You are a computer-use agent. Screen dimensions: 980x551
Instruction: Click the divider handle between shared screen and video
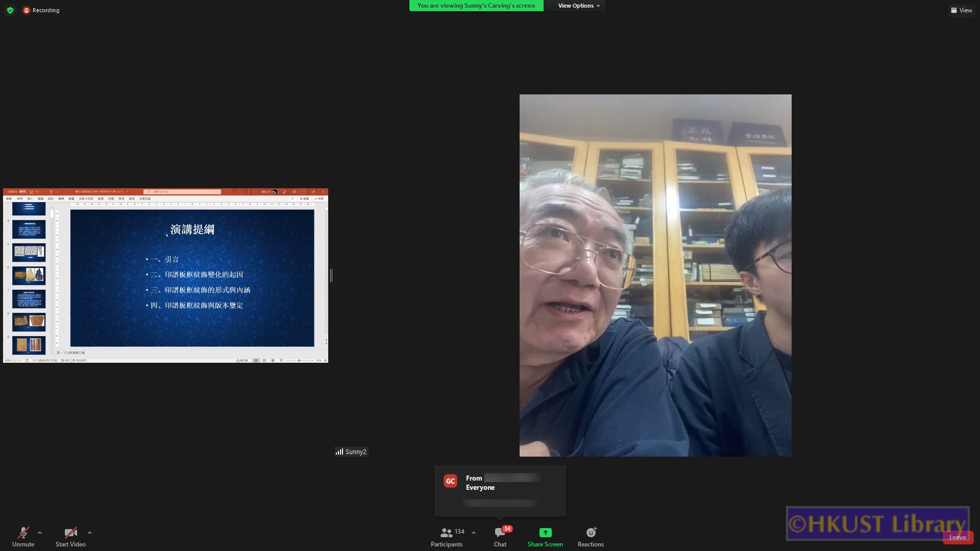331,275
